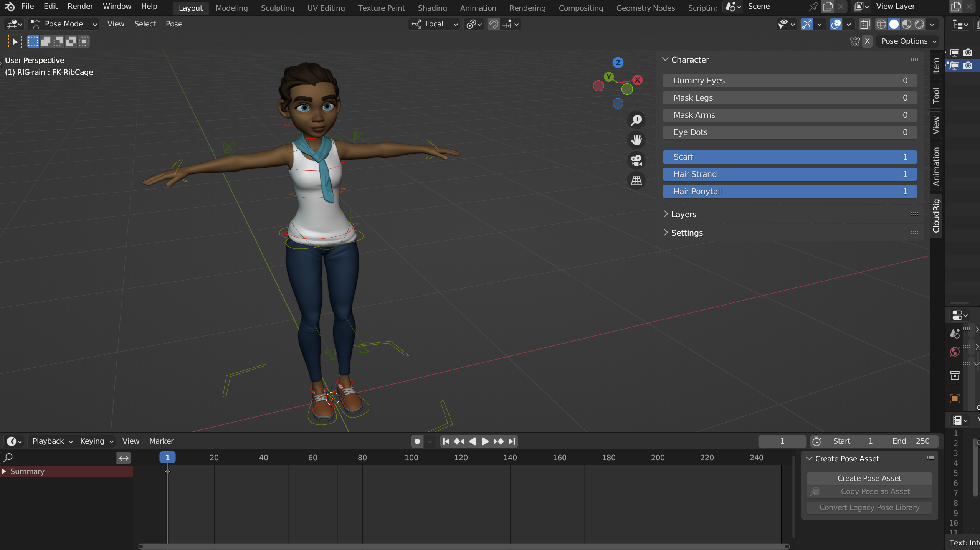Click the Create Pose Asset button
The width and height of the screenshot is (980, 550).
(x=869, y=478)
